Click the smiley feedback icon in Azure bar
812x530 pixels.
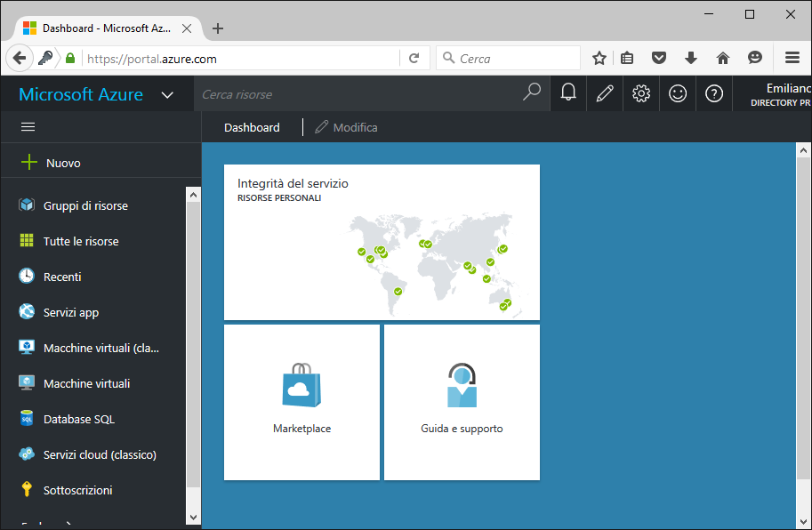pos(678,93)
